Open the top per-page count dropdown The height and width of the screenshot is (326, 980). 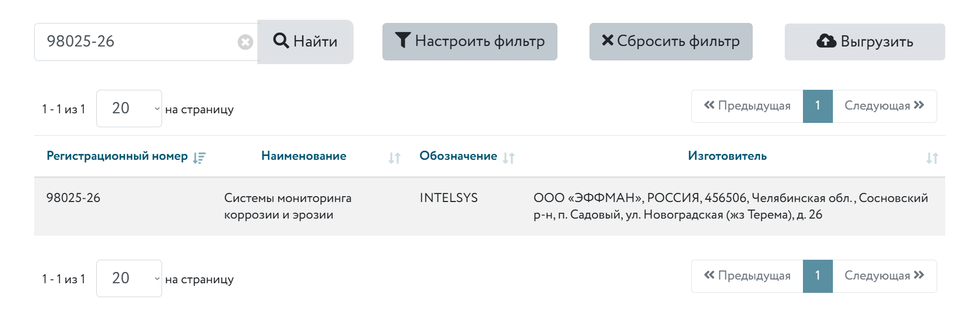tap(129, 108)
